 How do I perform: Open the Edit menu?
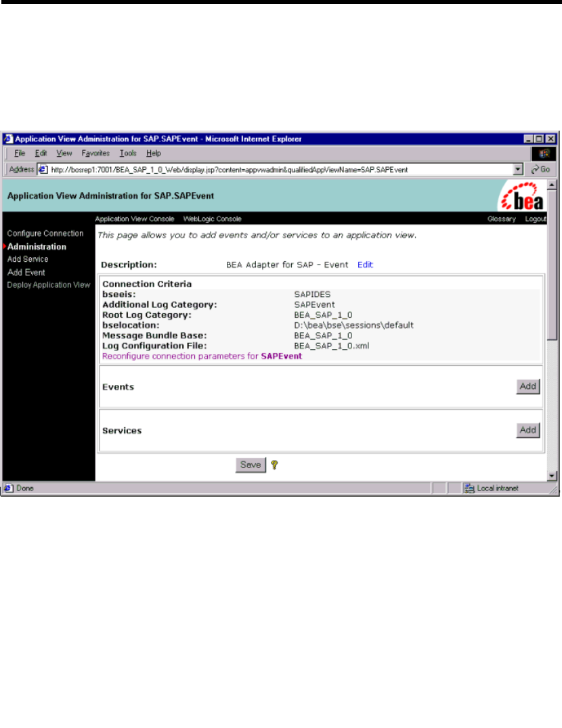coord(41,153)
